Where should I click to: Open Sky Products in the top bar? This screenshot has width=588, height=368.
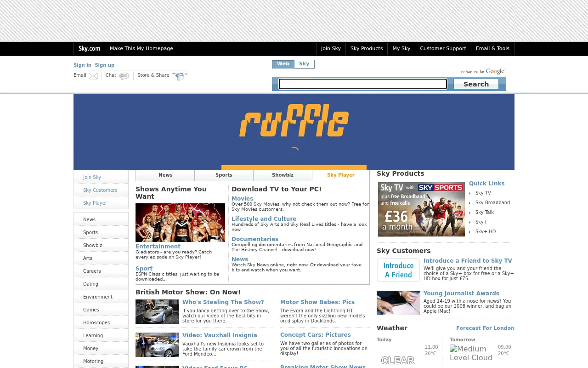pyautogui.click(x=367, y=48)
